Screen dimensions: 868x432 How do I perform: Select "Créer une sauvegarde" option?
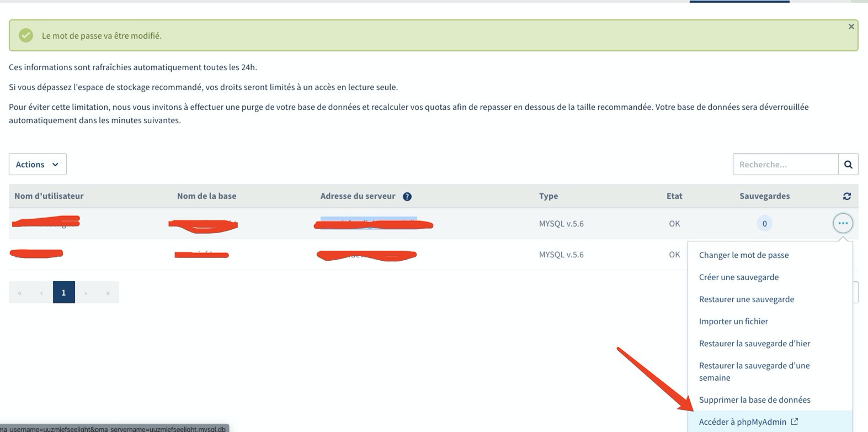[738, 277]
